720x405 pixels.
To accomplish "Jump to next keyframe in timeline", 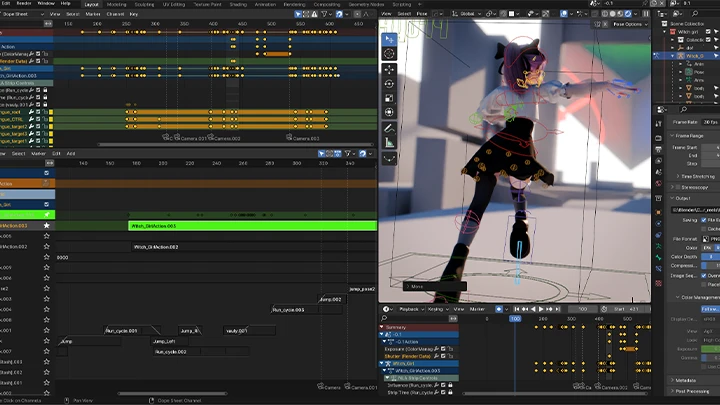I will (x=549, y=309).
